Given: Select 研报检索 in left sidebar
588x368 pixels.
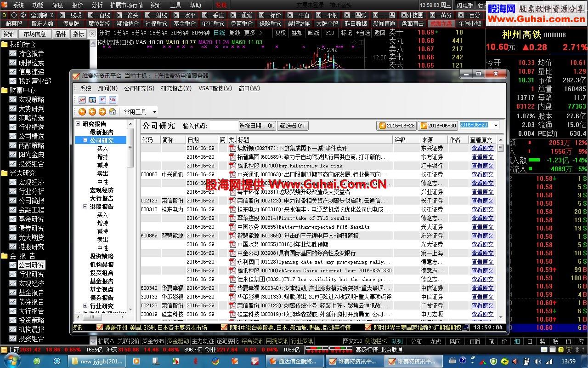Looking at the screenshot, I should [31, 63].
